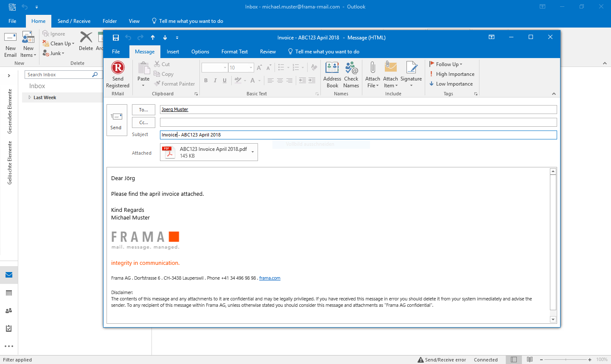611x364 pixels.
Task: Align text left
Action: tap(270, 81)
